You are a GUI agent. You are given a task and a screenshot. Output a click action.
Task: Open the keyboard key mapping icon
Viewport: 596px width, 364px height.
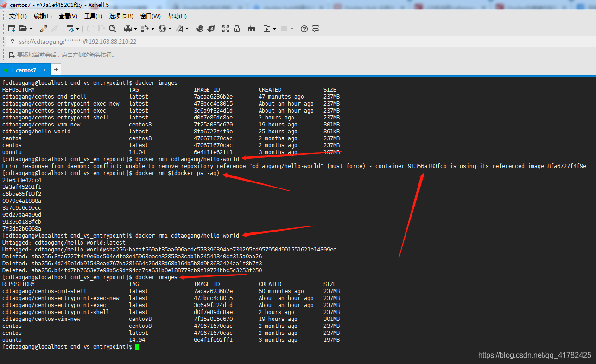click(252, 29)
